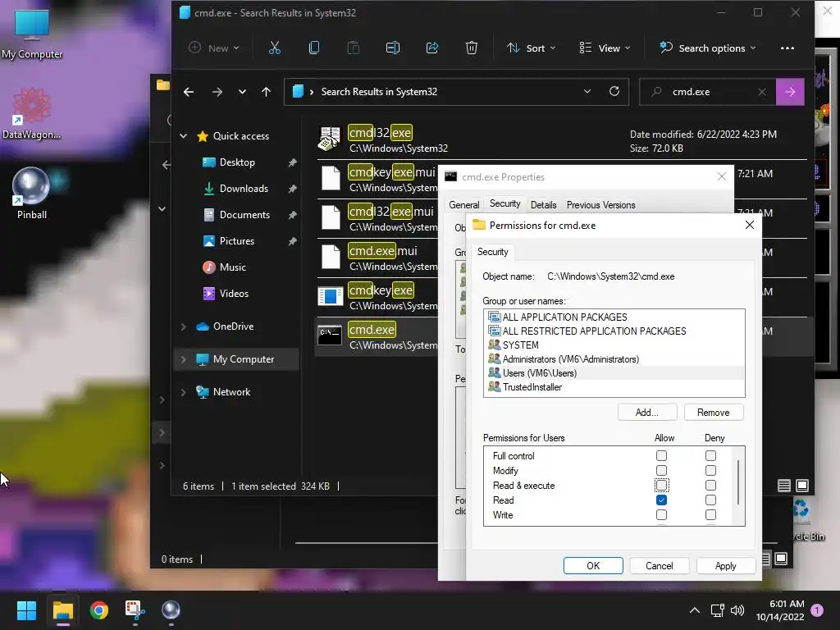Open the See more (three dots) menu
The height and width of the screenshot is (630, 840).
coord(787,48)
